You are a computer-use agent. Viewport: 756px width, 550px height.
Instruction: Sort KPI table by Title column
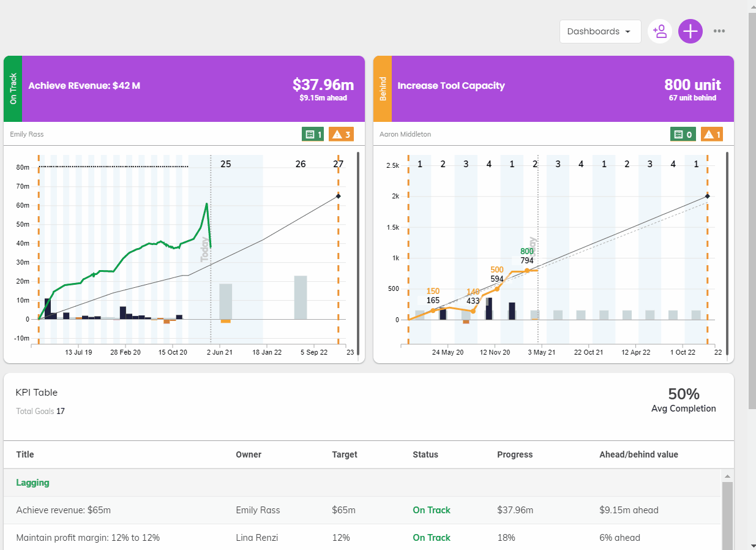25,454
